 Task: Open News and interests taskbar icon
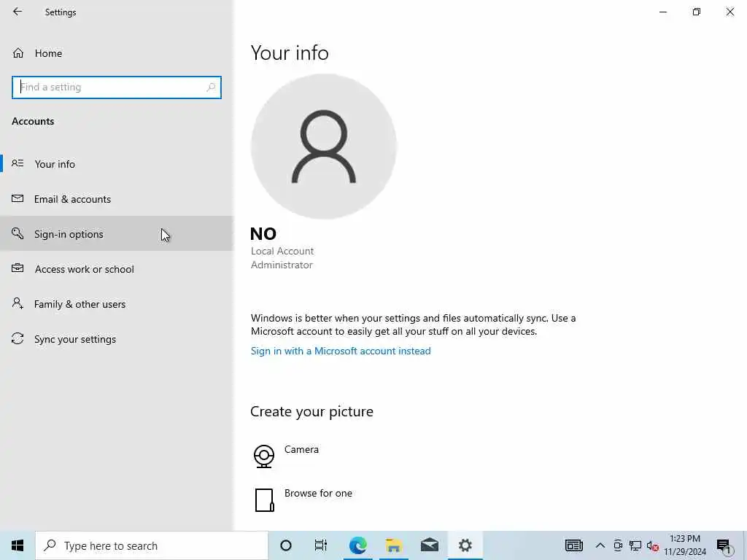click(574, 545)
